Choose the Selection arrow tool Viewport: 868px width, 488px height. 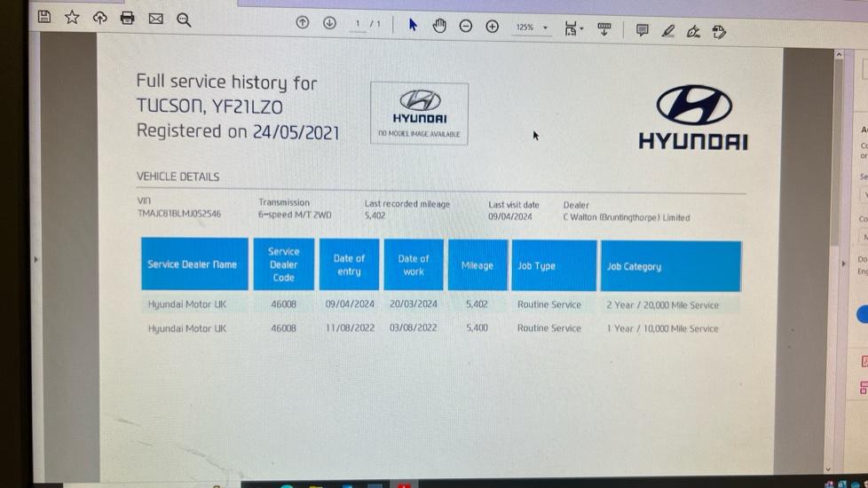(x=413, y=25)
